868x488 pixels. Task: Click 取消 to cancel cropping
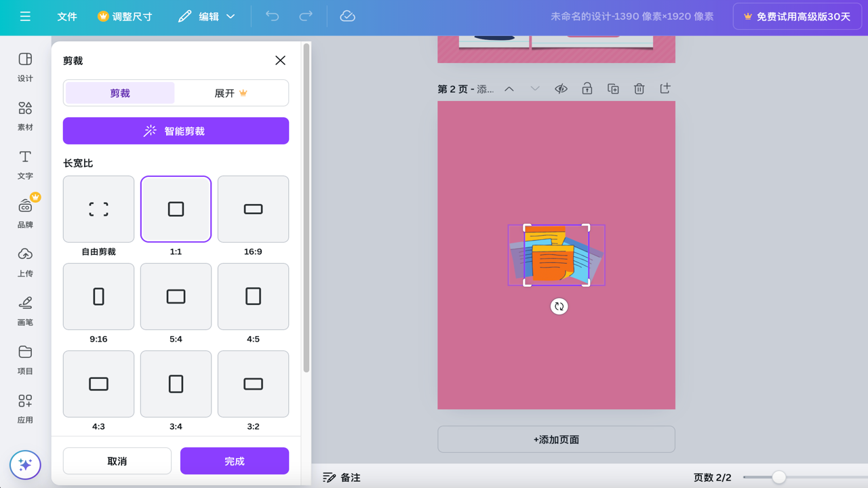click(117, 461)
